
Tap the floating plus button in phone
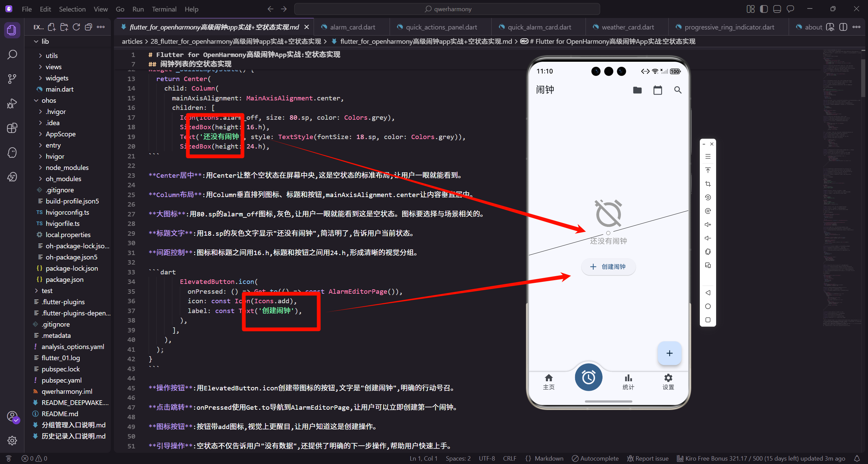click(670, 353)
